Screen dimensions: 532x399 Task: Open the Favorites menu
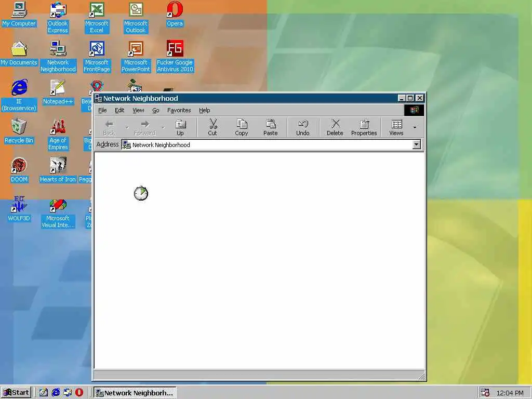[x=179, y=110]
